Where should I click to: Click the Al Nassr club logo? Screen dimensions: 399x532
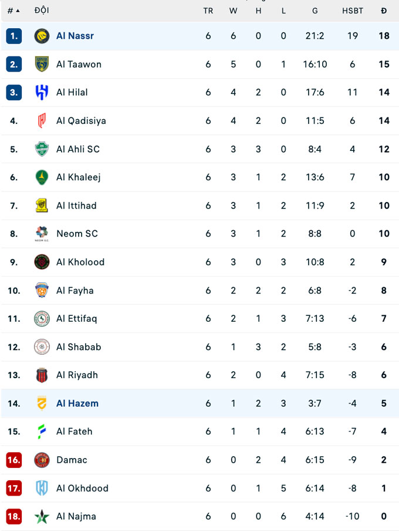click(x=42, y=36)
